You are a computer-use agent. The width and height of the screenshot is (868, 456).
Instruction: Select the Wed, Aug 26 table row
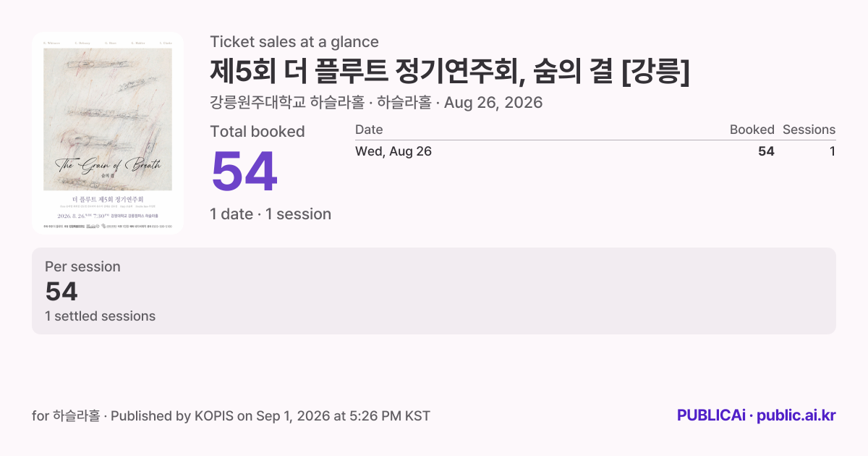coord(595,151)
